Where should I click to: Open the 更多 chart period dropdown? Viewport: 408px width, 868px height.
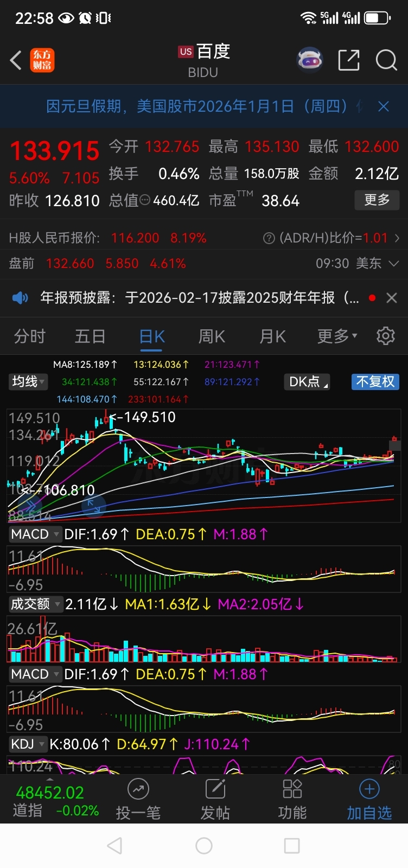(337, 336)
